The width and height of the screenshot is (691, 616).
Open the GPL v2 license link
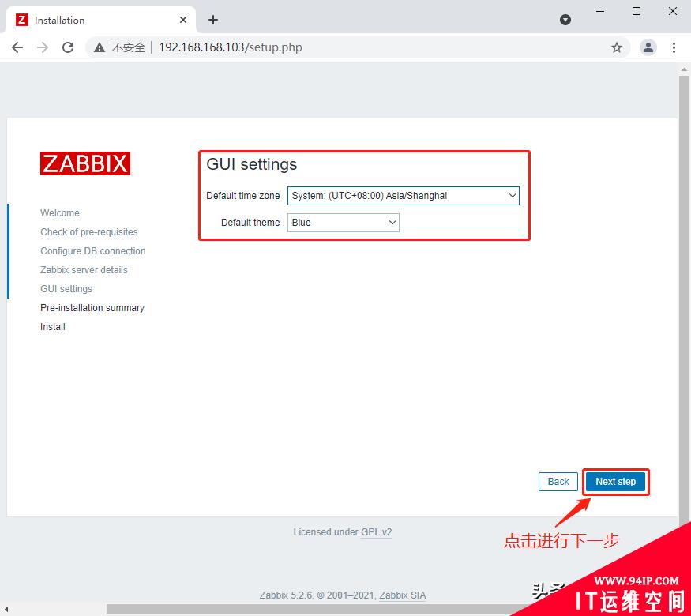pyautogui.click(x=377, y=532)
